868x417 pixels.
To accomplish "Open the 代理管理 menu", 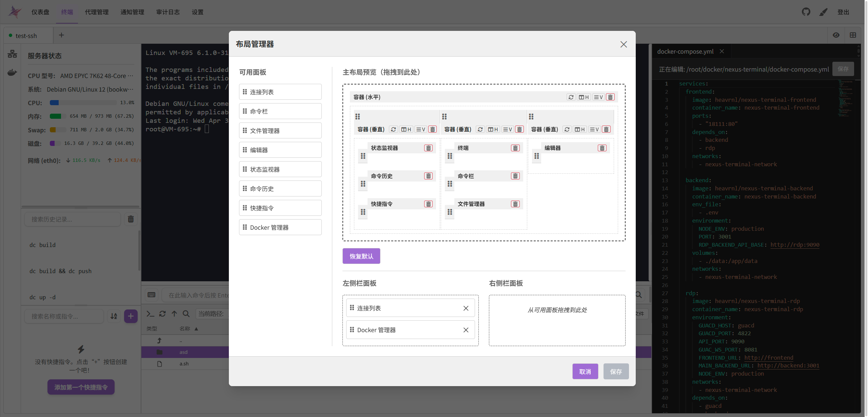I will point(97,12).
